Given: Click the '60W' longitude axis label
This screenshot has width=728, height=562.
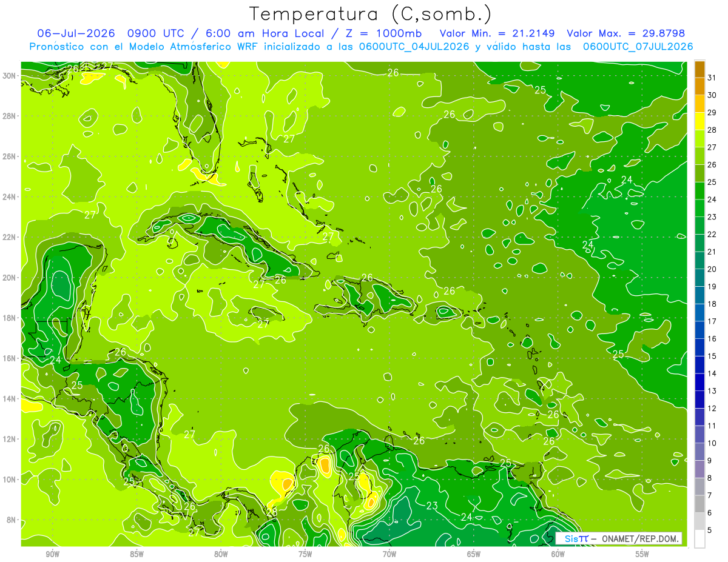Looking at the screenshot, I should click(x=558, y=555).
